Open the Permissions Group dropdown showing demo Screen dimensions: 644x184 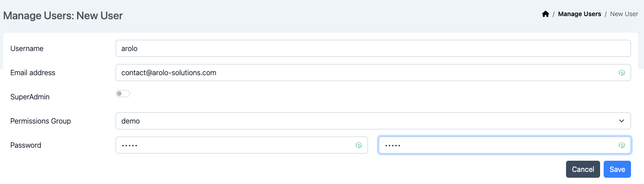[373, 121]
